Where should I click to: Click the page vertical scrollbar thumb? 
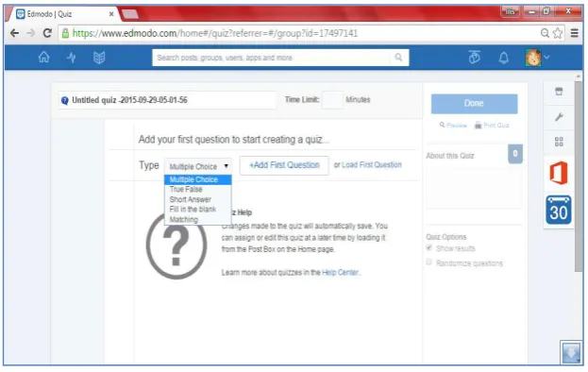(579, 177)
